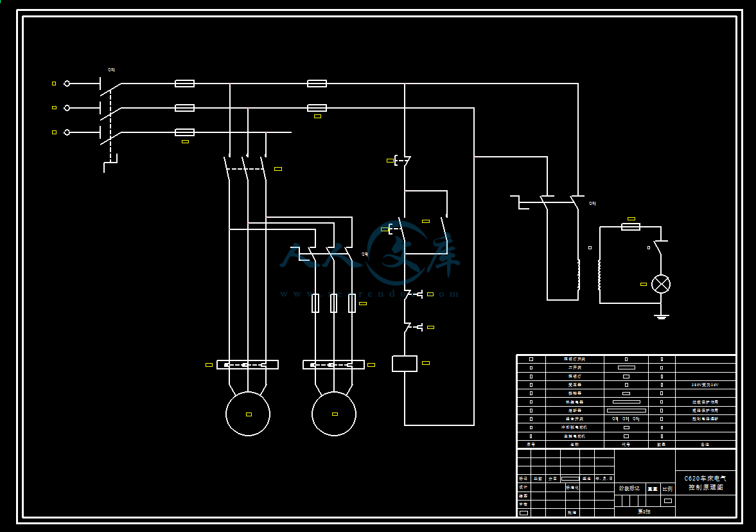Select the transformer primary winding coil
The height and width of the screenshot is (532, 756).
point(579,274)
